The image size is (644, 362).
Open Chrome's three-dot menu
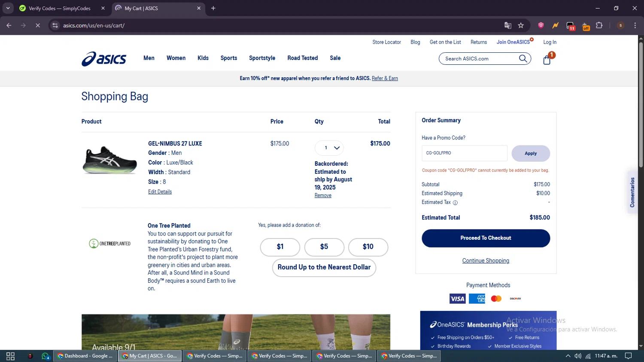pos(635,25)
